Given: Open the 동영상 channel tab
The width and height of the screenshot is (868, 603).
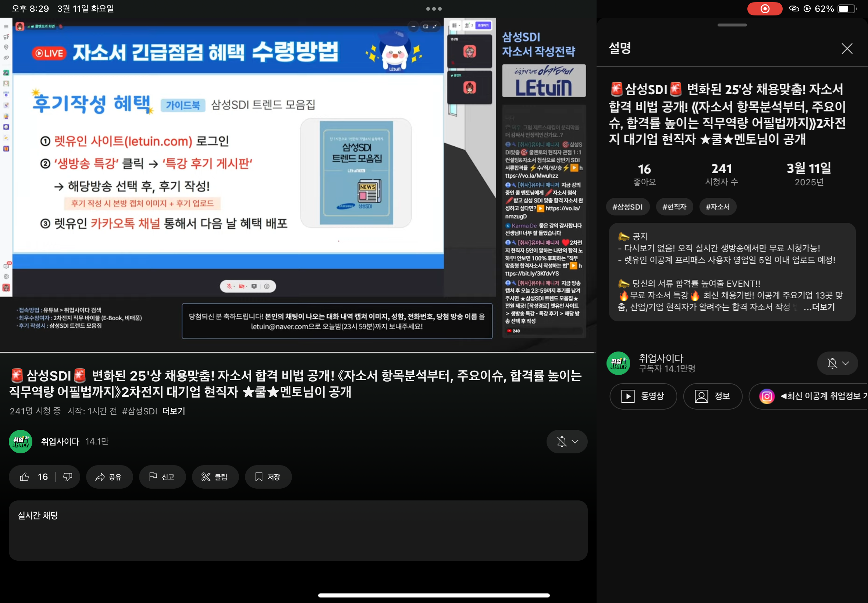Looking at the screenshot, I should (x=643, y=396).
